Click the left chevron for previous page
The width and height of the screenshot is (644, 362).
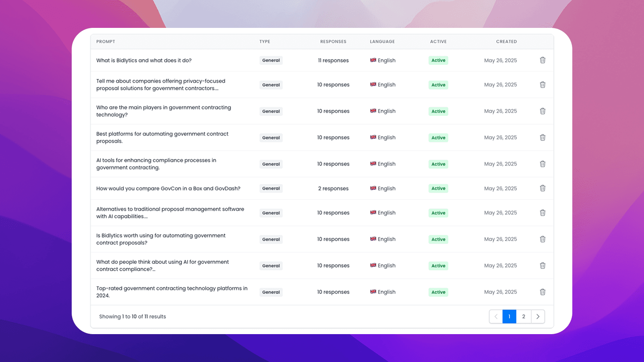click(x=496, y=316)
